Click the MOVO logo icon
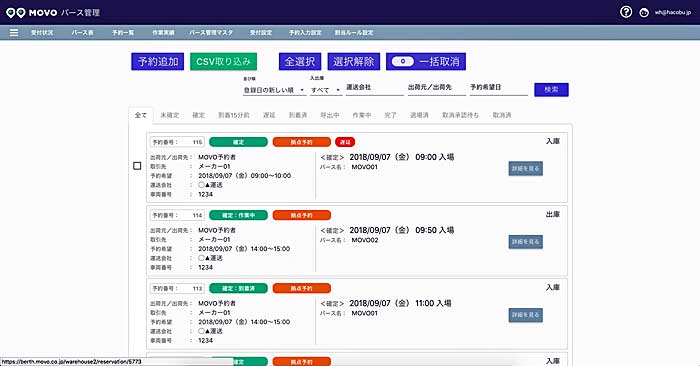This screenshot has width=700, height=366. (16, 12)
